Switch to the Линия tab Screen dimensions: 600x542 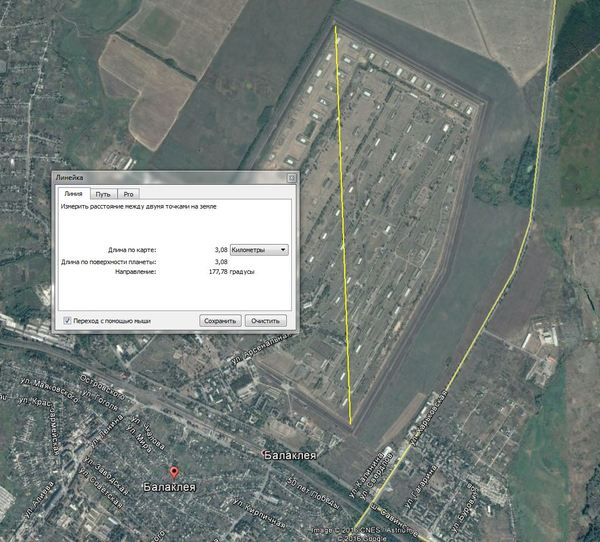[x=72, y=193]
